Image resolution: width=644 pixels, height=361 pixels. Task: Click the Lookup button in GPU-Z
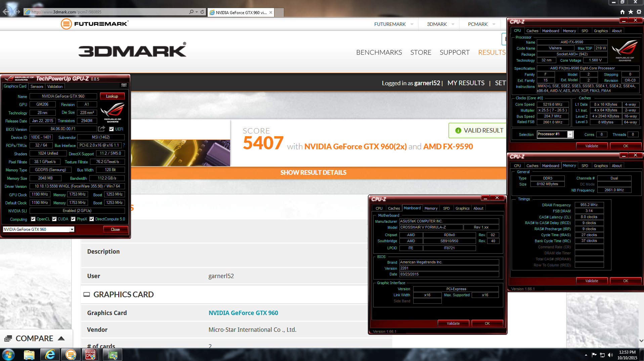click(112, 96)
